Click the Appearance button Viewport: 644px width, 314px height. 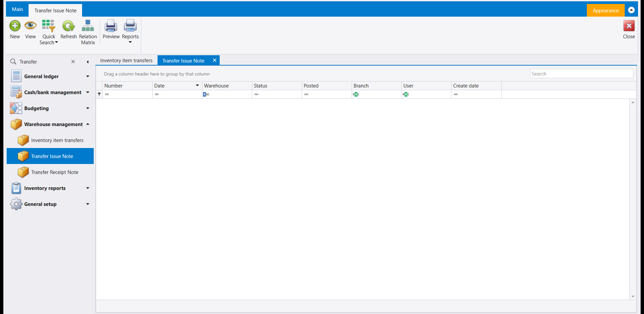point(605,10)
